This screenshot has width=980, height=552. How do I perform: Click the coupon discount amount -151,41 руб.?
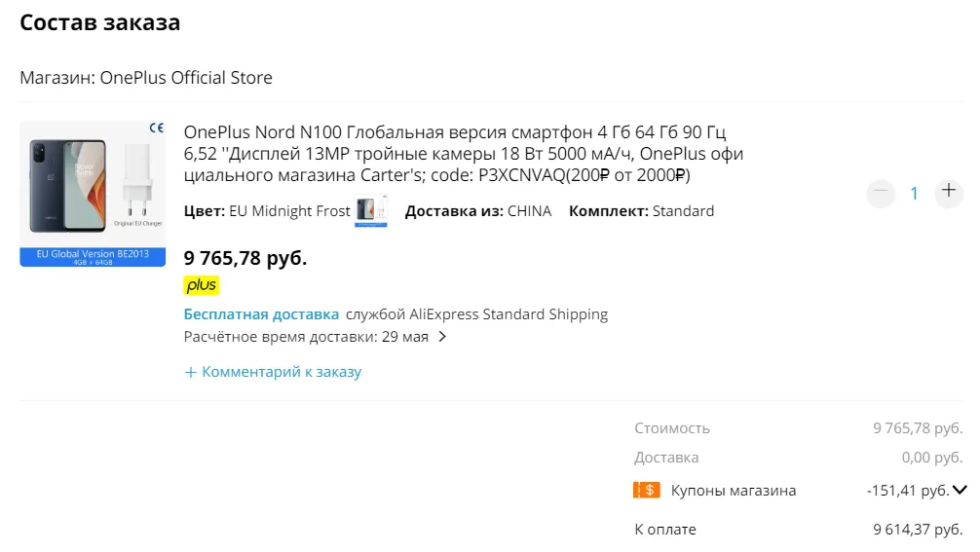[x=907, y=491]
